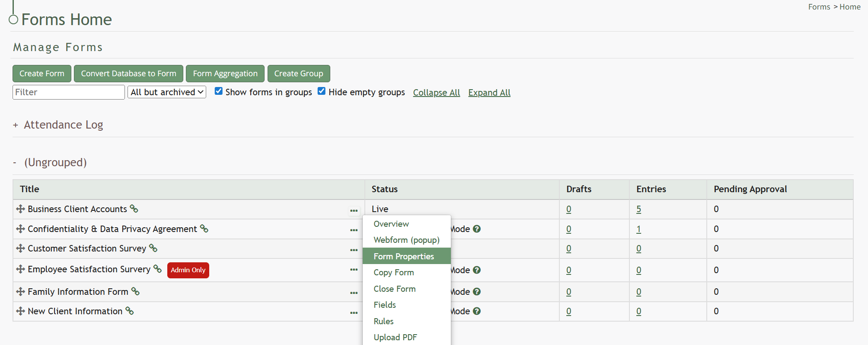Open Family Information Form drafts count 0
This screenshot has width=868, height=345.
pyautogui.click(x=568, y=292)
